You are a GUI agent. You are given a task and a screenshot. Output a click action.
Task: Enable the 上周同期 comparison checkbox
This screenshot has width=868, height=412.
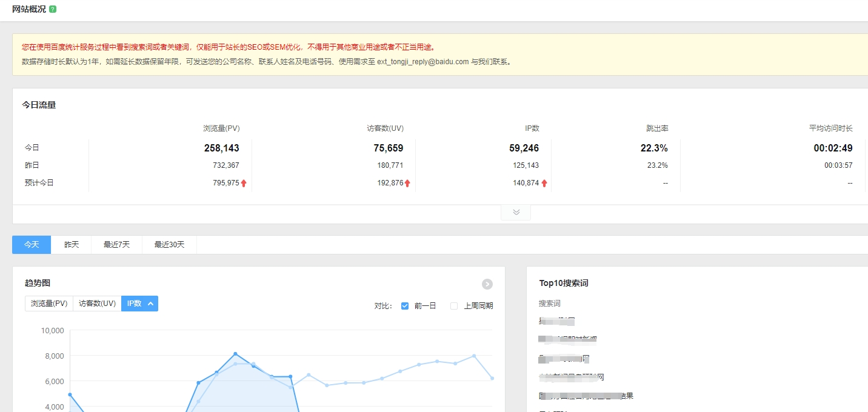(453, 306)
